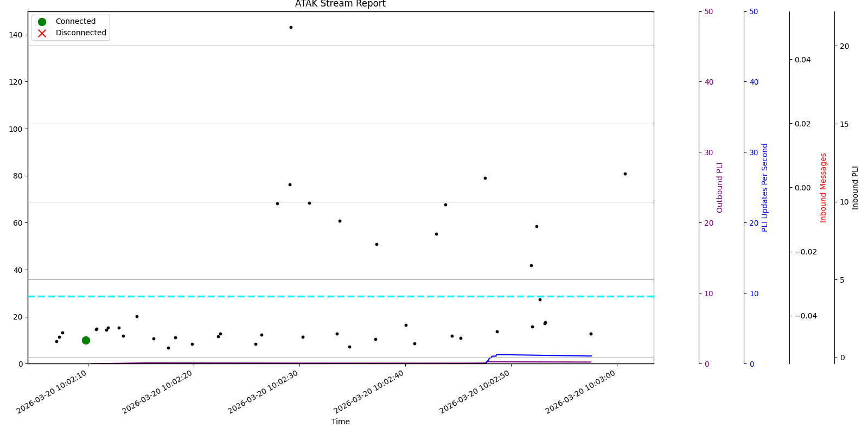Image resolution: width=868 pixels, height=434 pixels.
Task: Select the rightmost data point near 81
Action: (x=625, y=174)
